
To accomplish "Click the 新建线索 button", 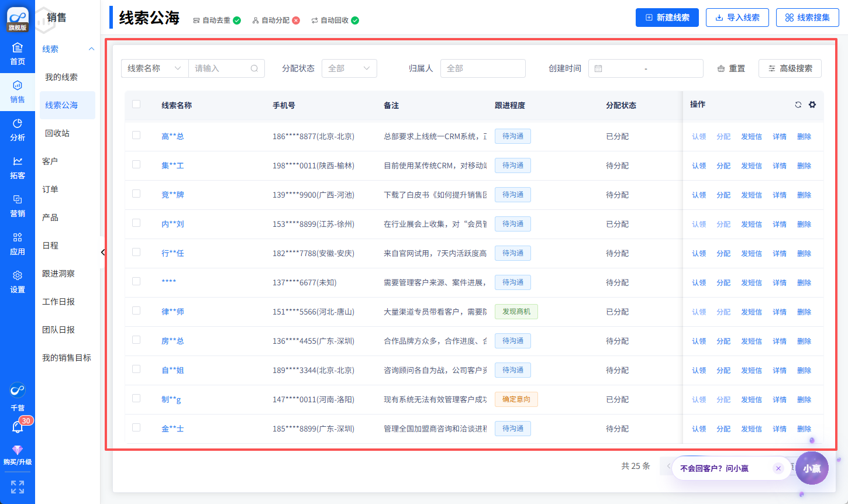I will 667,18.
